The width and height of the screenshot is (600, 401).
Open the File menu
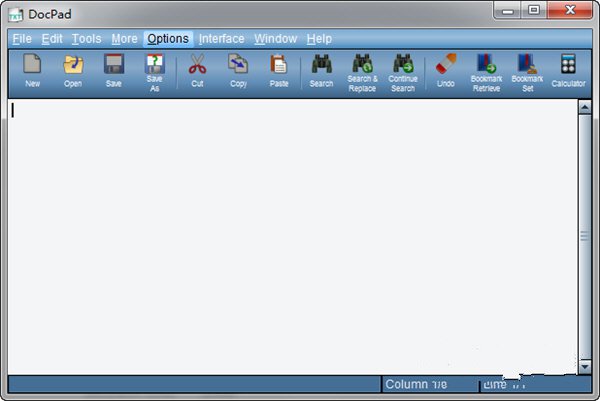coord(22,39)
